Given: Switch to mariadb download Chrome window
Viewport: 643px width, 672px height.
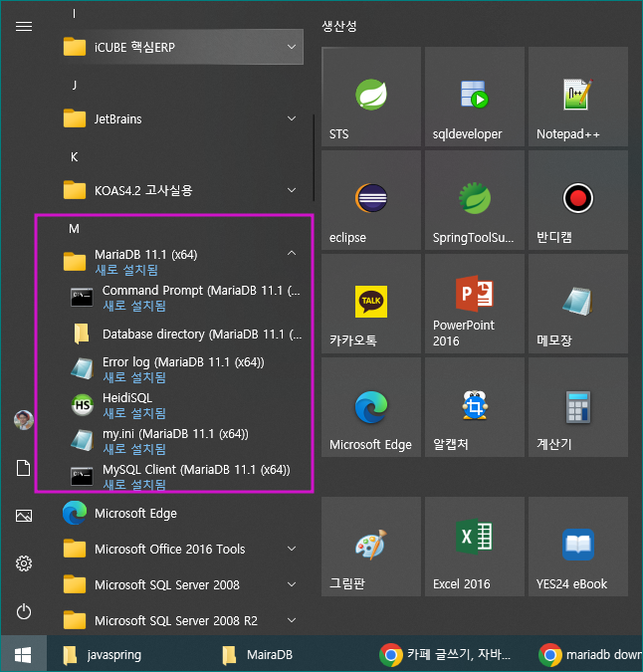Looking at the screenshot, I should pos(590,654).
